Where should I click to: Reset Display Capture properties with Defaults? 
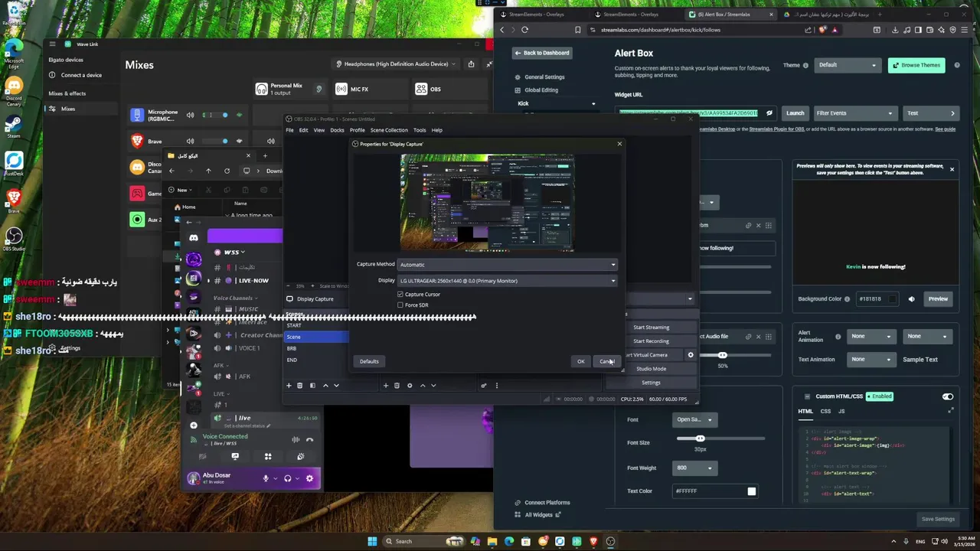pyautogui.click(x=369, y=361)
